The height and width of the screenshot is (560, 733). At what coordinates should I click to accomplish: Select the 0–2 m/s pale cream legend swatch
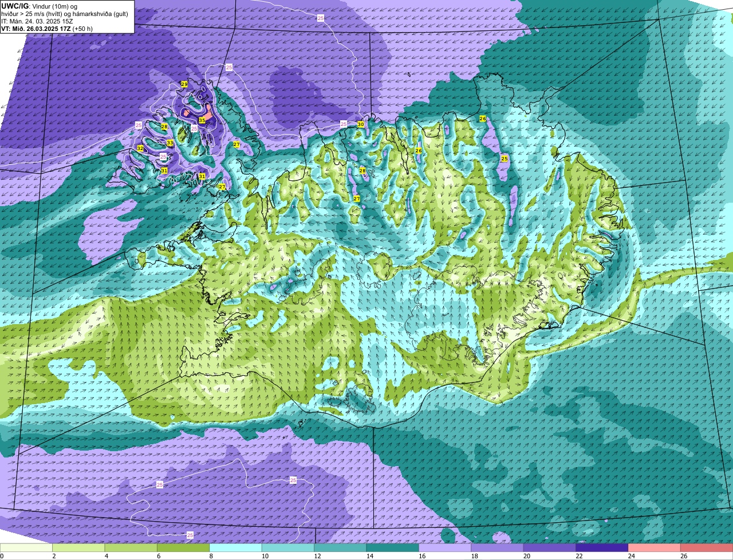pos(26,547)
